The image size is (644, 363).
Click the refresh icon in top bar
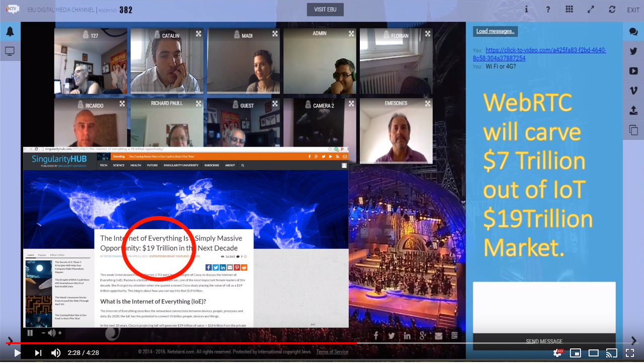click(612, 10)
